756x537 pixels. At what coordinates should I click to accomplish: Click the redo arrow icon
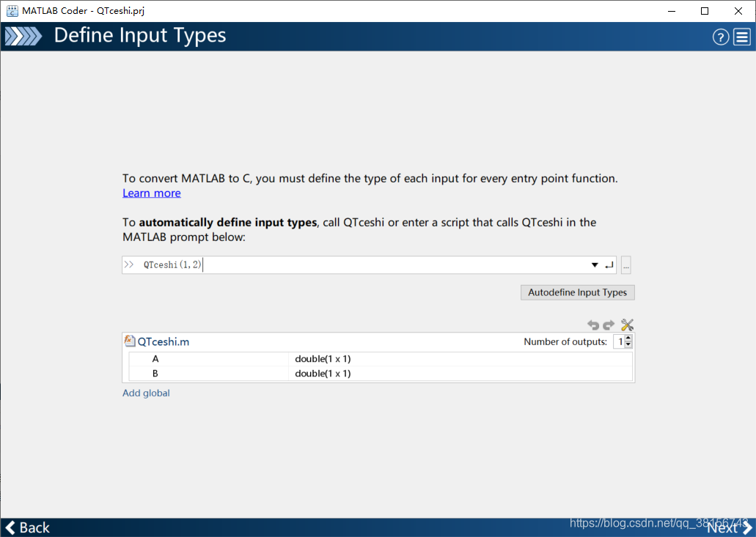click(x=609, y=325)
